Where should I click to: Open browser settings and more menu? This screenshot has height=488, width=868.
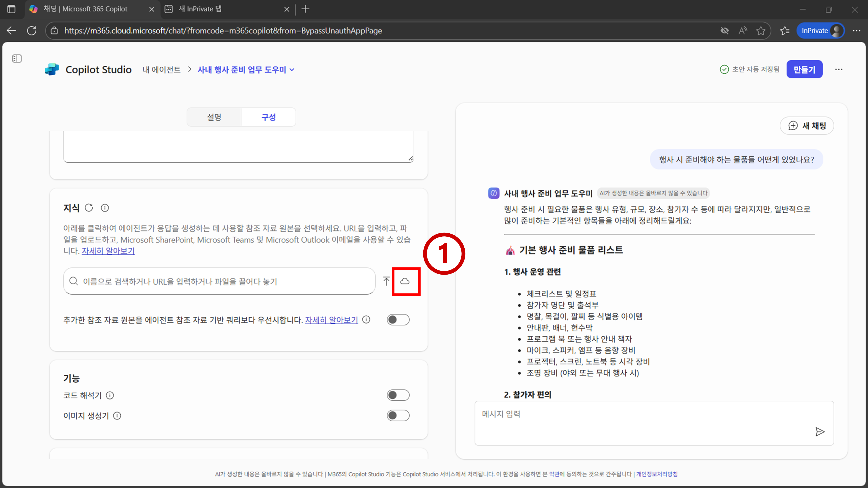tap(856, 31)
